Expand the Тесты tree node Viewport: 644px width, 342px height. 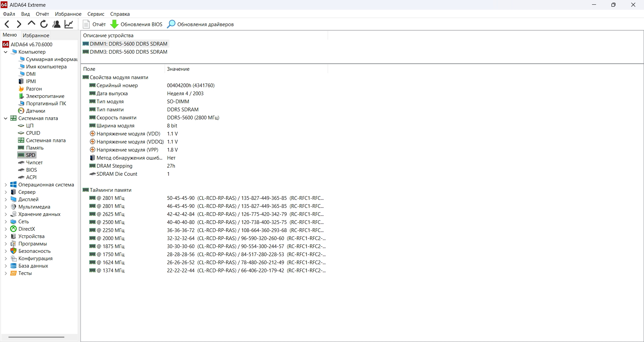click(x=5, y=273)
